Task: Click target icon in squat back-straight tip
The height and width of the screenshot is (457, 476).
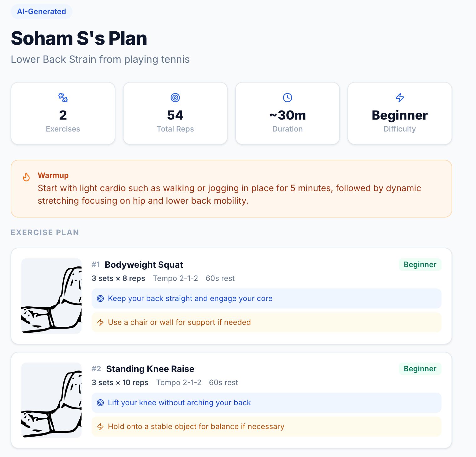Action: point(100,298)
